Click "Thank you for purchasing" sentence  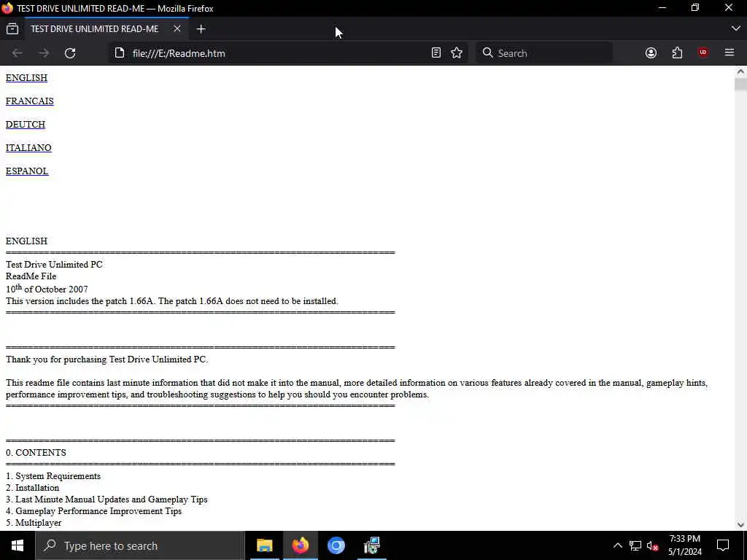107,359
